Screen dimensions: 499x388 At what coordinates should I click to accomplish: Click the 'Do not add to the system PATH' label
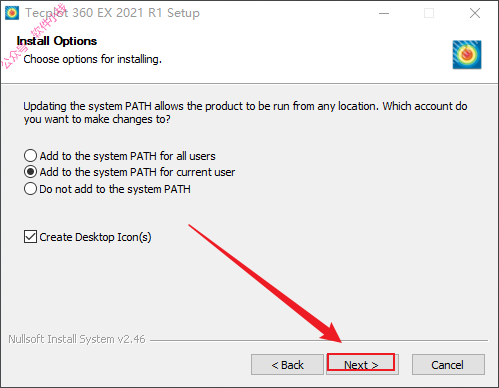(115, 189)
